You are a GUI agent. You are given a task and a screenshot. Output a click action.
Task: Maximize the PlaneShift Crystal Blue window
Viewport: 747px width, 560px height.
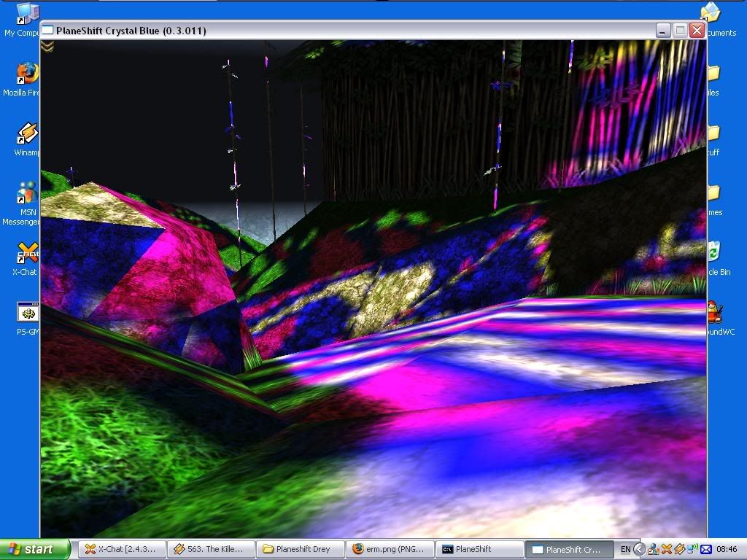point(680,30)
